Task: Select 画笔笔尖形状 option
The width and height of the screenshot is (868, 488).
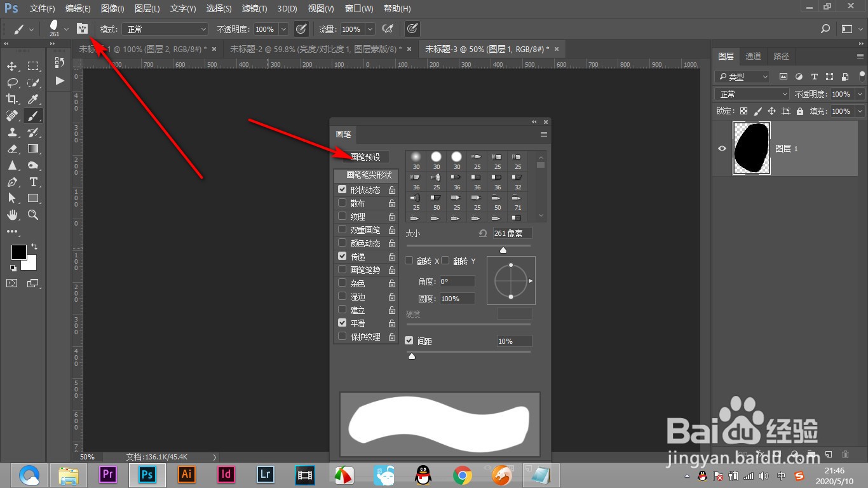Action: (366, 175)
